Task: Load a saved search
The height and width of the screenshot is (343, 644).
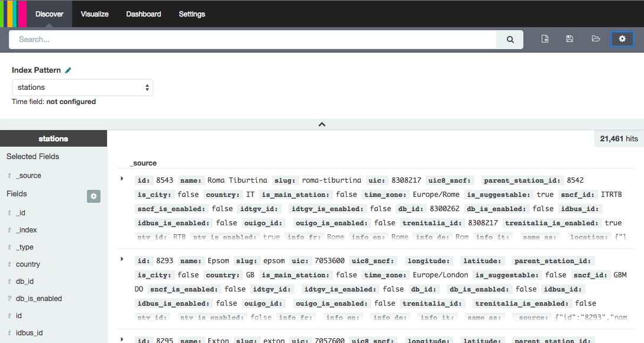Action: click(x=596, y=39)
